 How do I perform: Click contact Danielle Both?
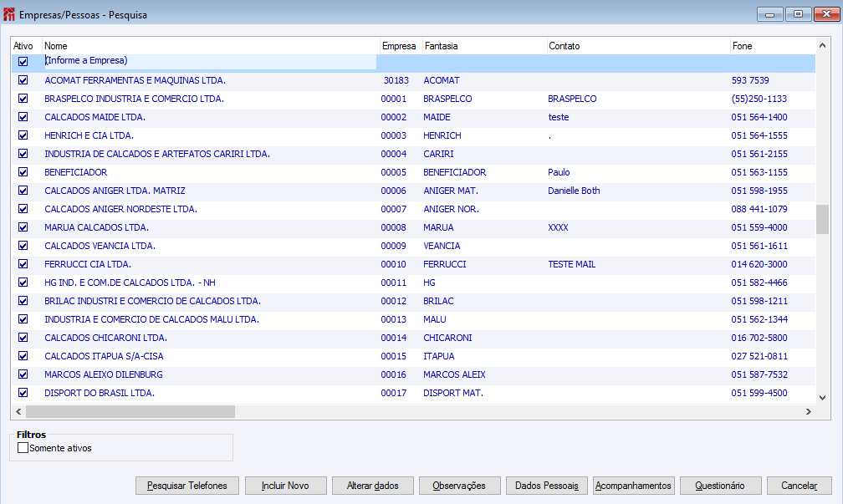coord(574,191)
